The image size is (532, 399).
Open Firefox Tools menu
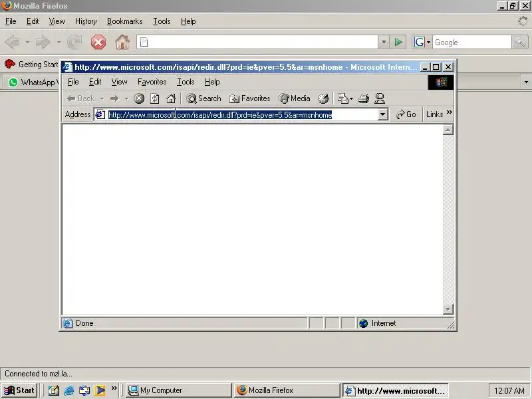(162, 21)
